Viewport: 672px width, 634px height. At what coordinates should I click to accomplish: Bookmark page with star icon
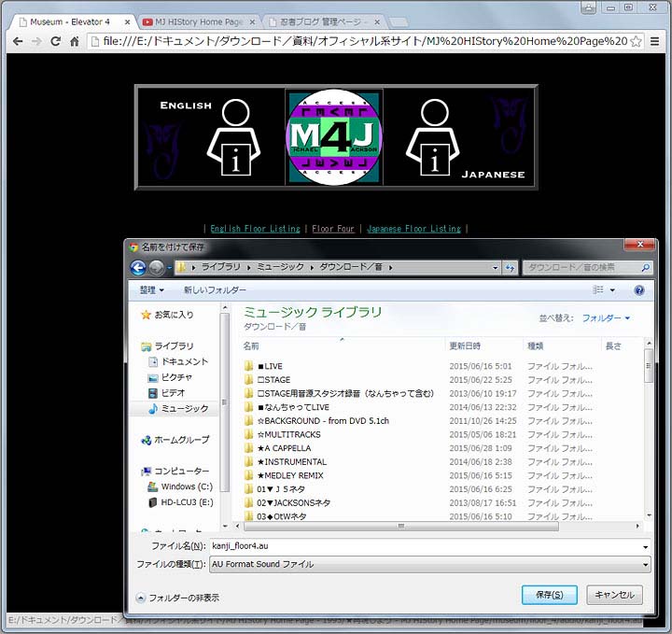pos(636,41)
